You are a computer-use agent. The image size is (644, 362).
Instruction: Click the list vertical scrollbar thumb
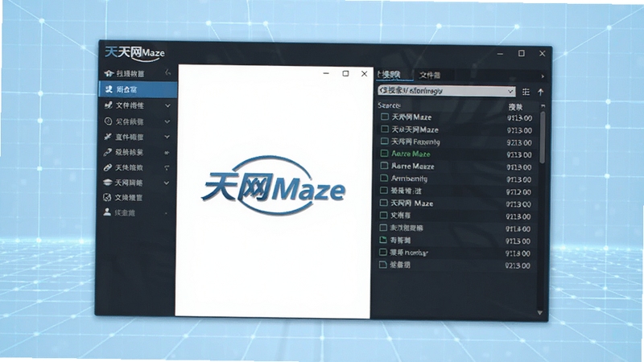tap(543, 138)
